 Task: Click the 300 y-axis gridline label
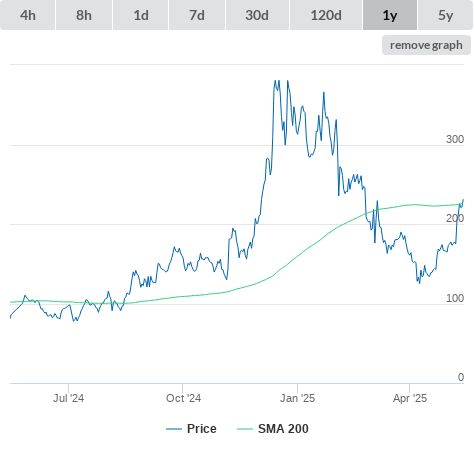pos(455,139)
